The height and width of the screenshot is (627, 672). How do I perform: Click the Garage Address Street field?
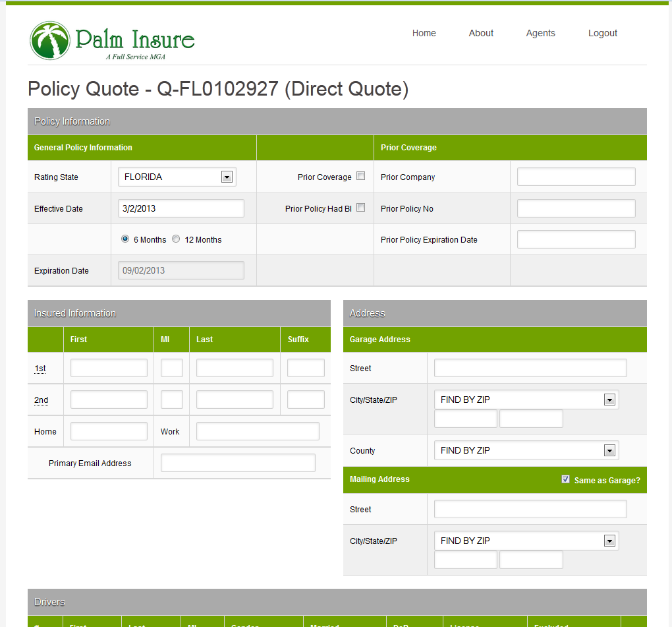[530, 368]
